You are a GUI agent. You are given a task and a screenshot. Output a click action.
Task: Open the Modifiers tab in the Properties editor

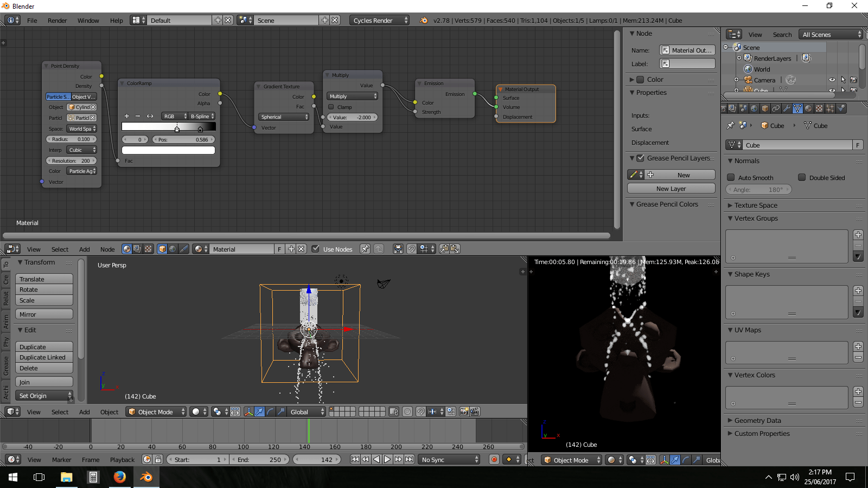(787, 108)
